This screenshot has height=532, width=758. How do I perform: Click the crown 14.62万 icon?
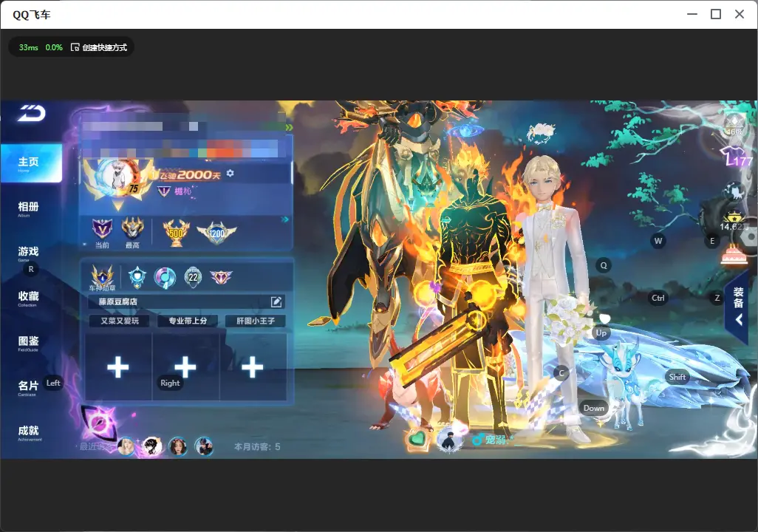pyautogui.click(x=734, y=222)
